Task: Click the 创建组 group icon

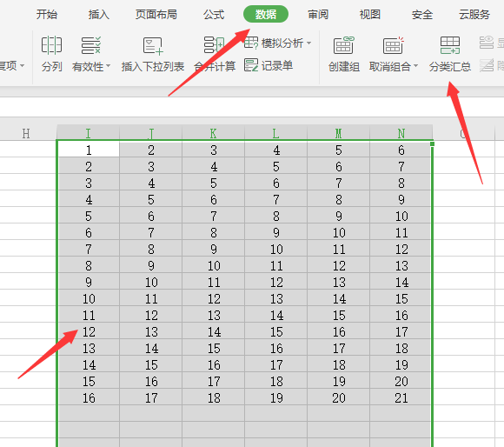Action: 343,45
